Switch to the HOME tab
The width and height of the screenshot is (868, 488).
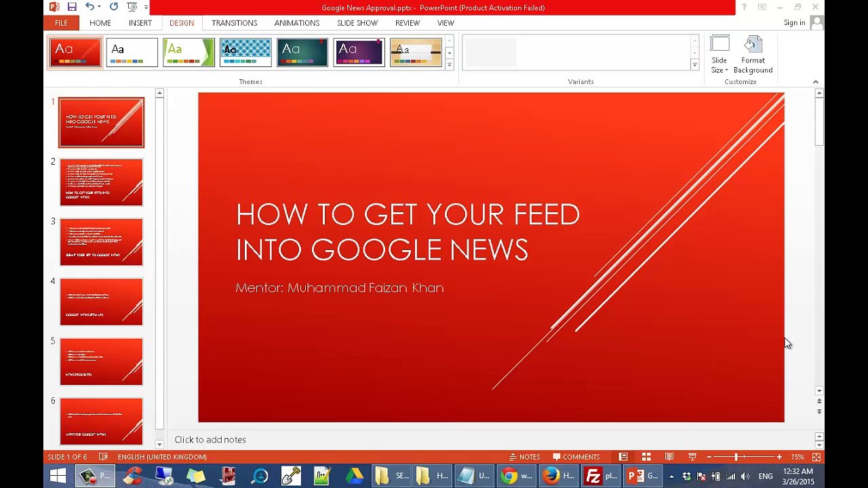point(100,23)
